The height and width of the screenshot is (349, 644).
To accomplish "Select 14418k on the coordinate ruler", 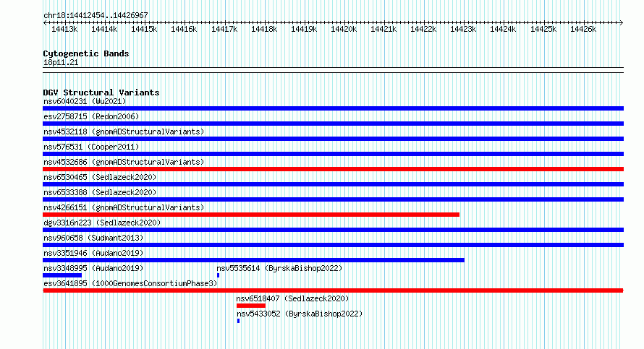I will (264, 29).
